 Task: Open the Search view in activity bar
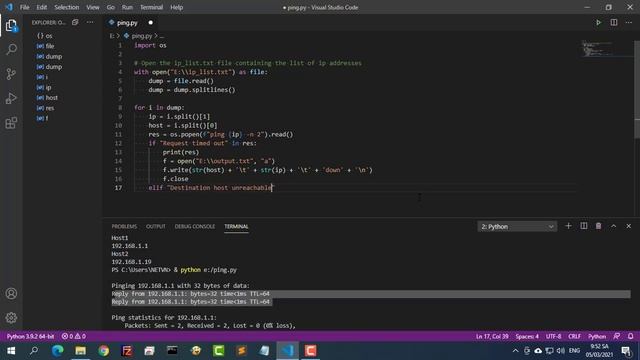click(x=11, y=50)
